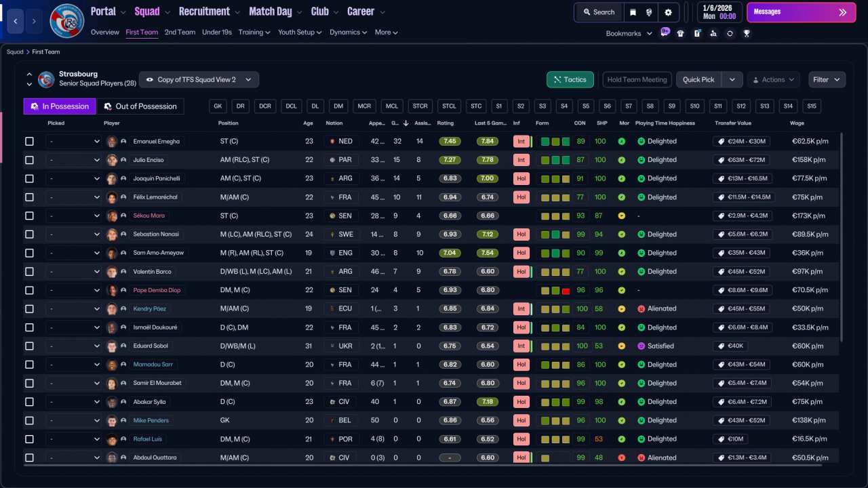This screenshot has height=488, width=868.
Task: Open the world globe icon
Action: (650, 12)
